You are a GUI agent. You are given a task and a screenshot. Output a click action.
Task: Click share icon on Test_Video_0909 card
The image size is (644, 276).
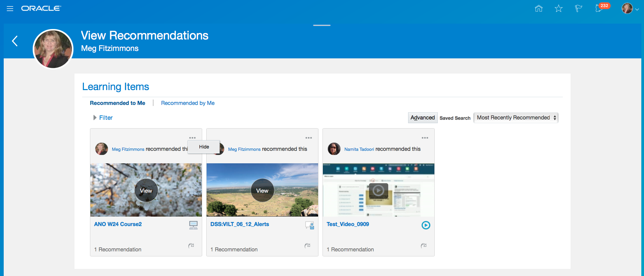424,246
